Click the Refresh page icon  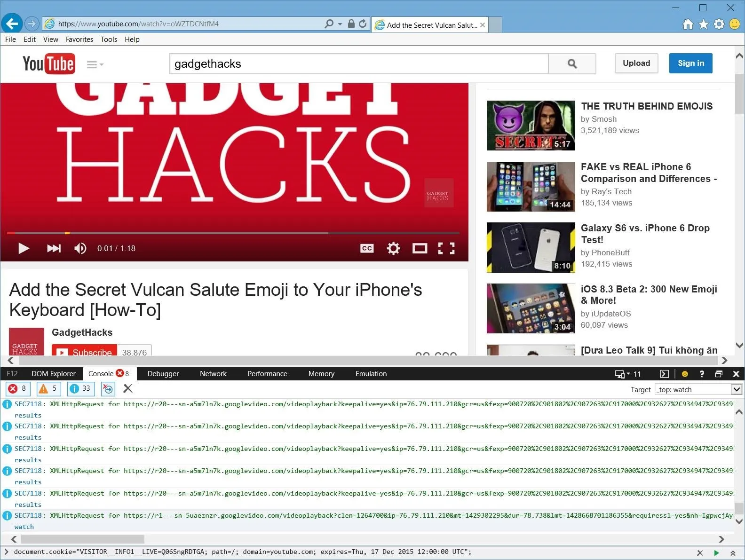[363, 24]
